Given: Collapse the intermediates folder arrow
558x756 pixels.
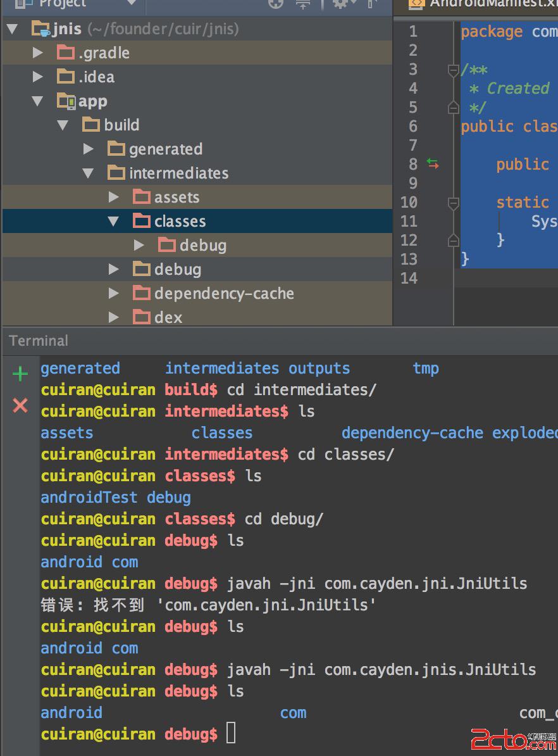Looking at the screenshot, I should click(89, 173).
